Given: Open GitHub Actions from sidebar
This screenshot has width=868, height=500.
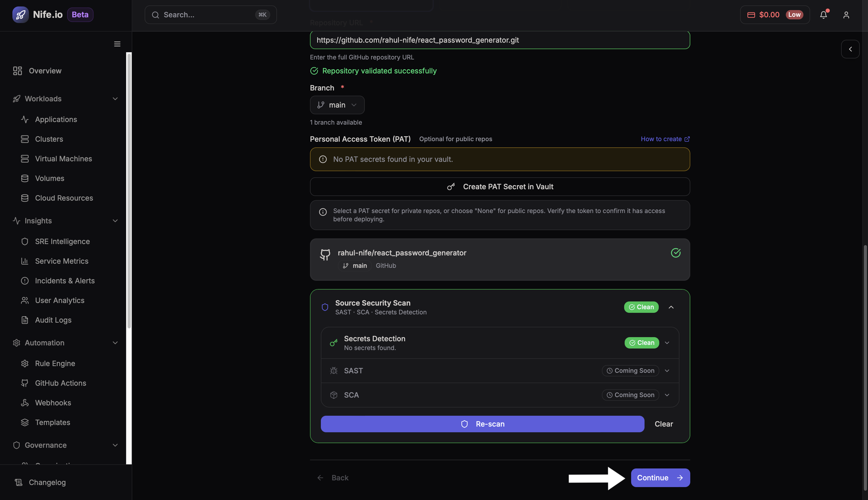Looking at the screenshot, I should (x=60, y=383).
